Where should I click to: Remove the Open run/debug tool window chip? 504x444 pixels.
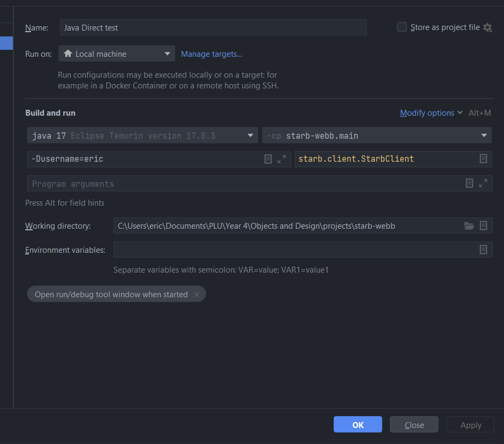(x=197, y=295)
